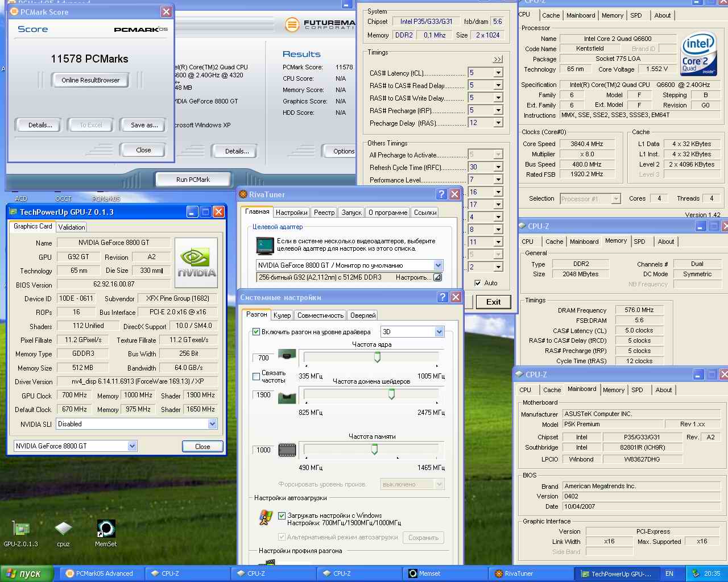This screenshot has width=728, height=582.
Task: Click the core clock 700 value field
Action: tap(263, 358)
